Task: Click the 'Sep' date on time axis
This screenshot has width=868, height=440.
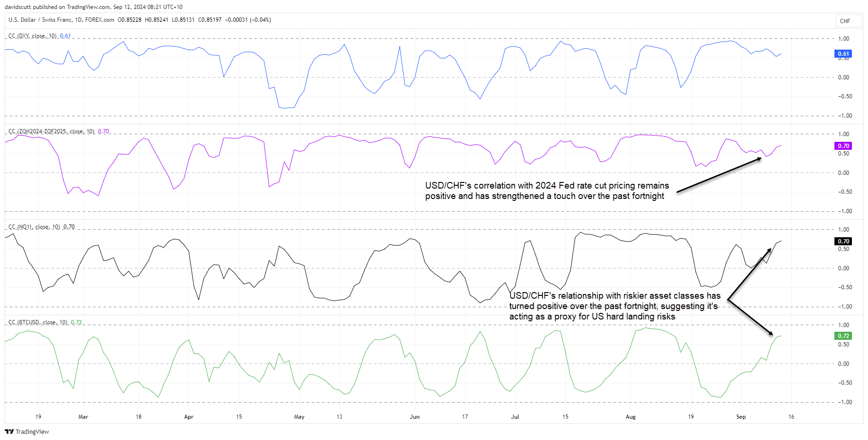Action: click(x=741, y=417)
